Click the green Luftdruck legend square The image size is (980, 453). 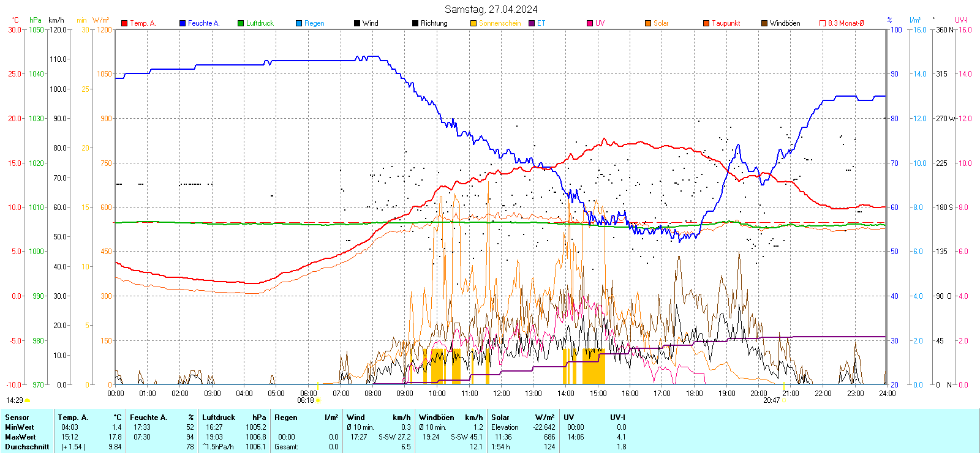pyautogui.click(x=241, y=23)
